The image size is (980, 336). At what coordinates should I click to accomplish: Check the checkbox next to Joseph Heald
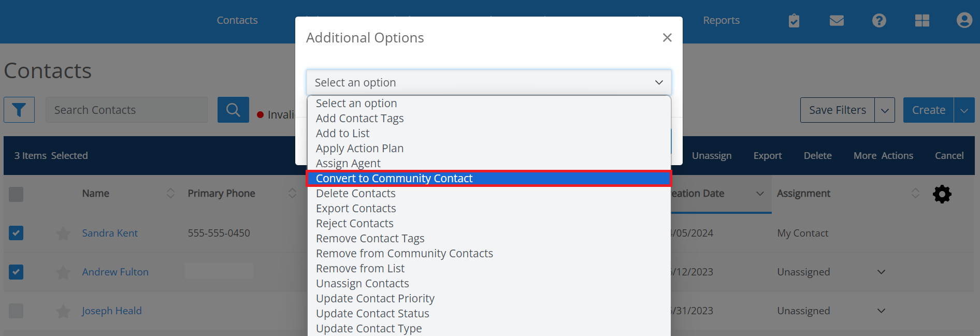[16, 311]
